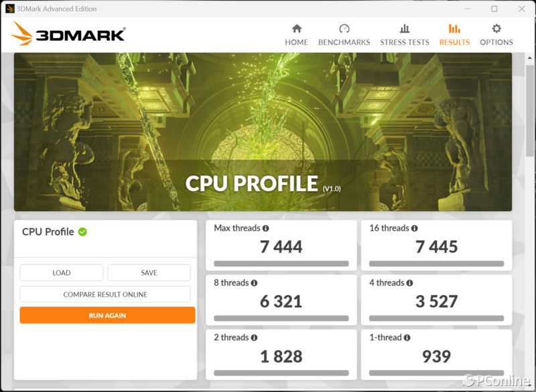Click the 8 threads score bar
536x392 pixels.
[x=281, y=318]
